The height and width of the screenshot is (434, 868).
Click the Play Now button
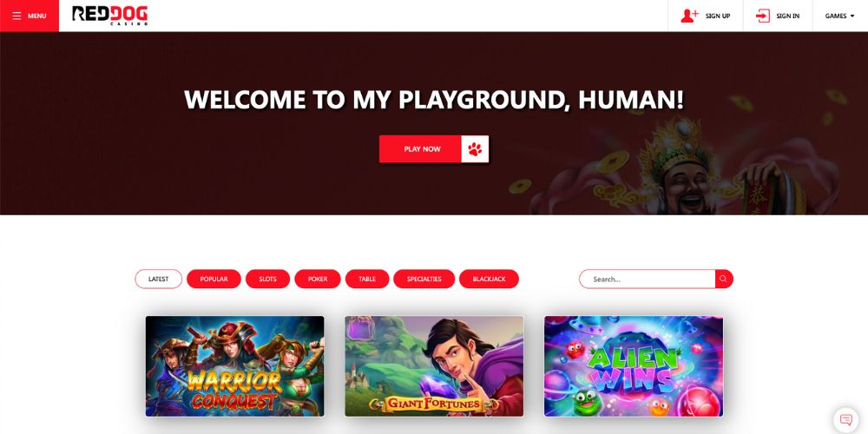(421, 149)
